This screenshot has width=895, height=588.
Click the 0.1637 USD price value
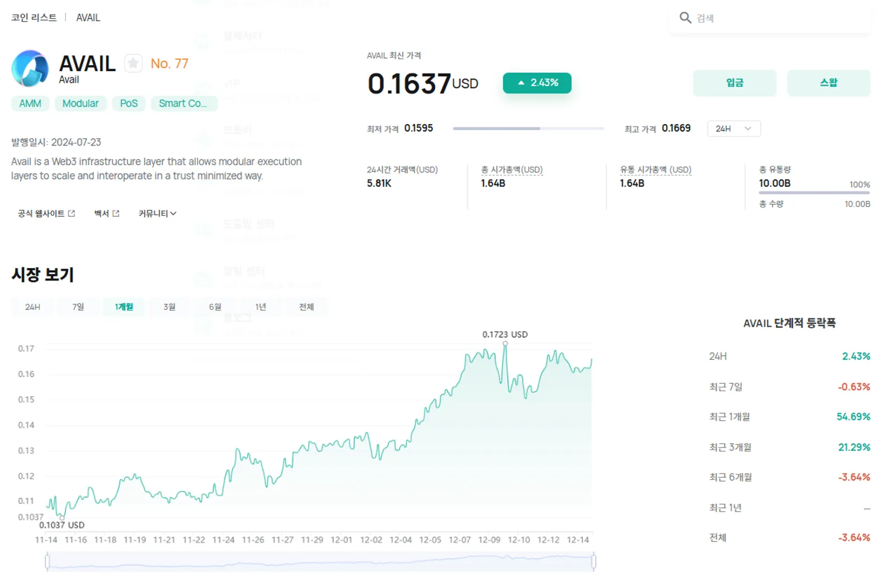point(423,83)
